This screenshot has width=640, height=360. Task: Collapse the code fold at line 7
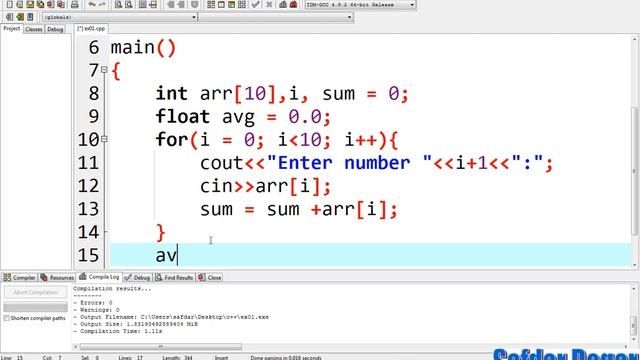[104, 70]
